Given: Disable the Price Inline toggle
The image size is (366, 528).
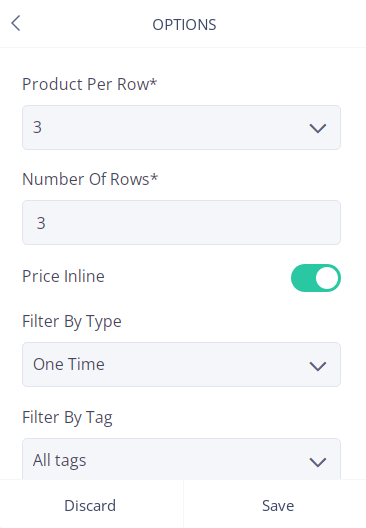Looking at the screenshot, I should [x=316, y=278].
